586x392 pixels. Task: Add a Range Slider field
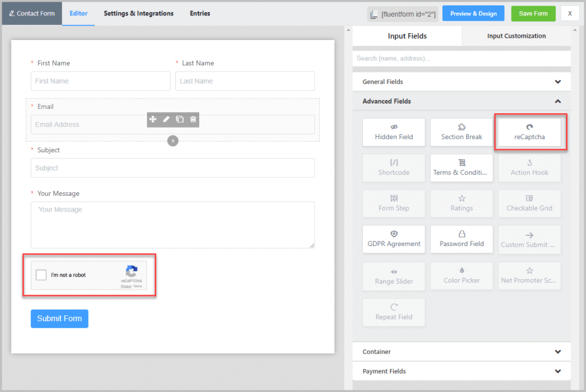pos(394,276)
